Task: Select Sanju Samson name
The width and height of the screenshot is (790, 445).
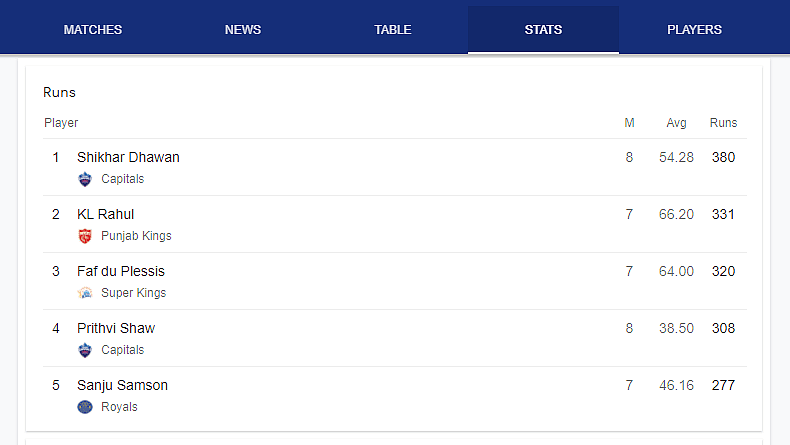Action: pyautogui.click(x=122, y=385)
